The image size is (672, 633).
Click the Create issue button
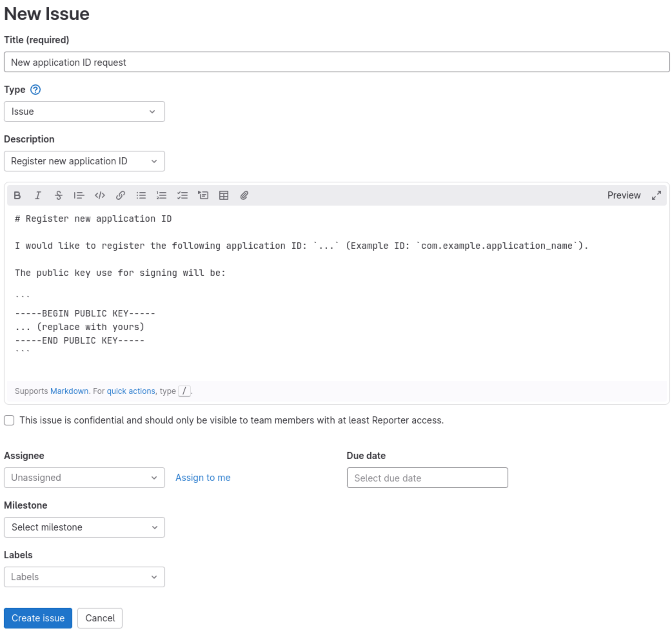(x=38, y=618)
